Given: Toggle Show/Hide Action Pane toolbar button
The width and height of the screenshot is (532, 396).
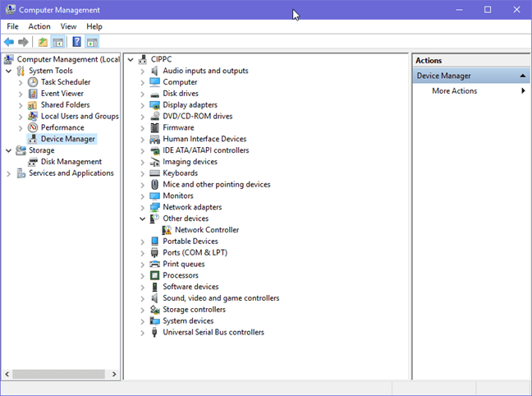Looking at the screenshot, I should point(92,42).
